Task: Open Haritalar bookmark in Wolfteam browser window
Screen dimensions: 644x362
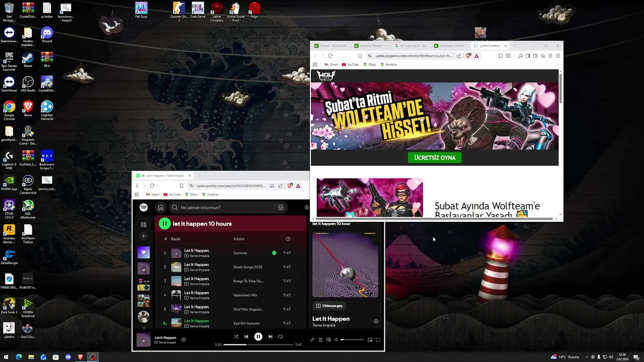Action: [388, 65]
